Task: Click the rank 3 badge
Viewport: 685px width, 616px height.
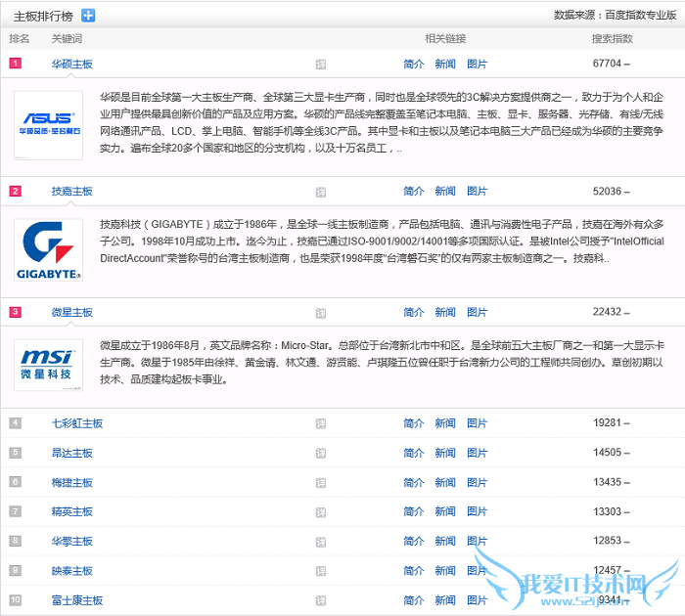Action: pos(16,312)
